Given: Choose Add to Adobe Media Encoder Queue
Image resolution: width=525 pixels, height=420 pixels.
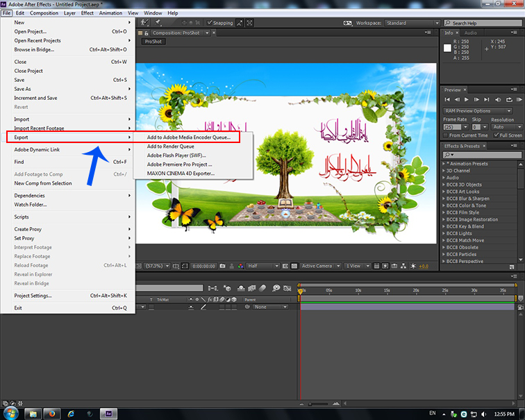Looking at the screenshot, I should point(188,137).
